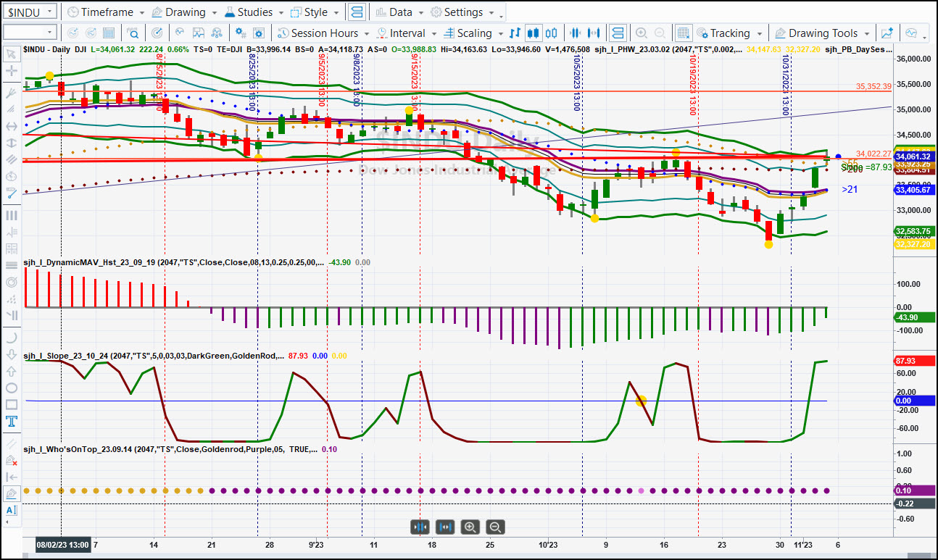Click the 08/02/23 13:00 date marker
The width and height of the screenshot is (938, 560).
click(63, 545)
